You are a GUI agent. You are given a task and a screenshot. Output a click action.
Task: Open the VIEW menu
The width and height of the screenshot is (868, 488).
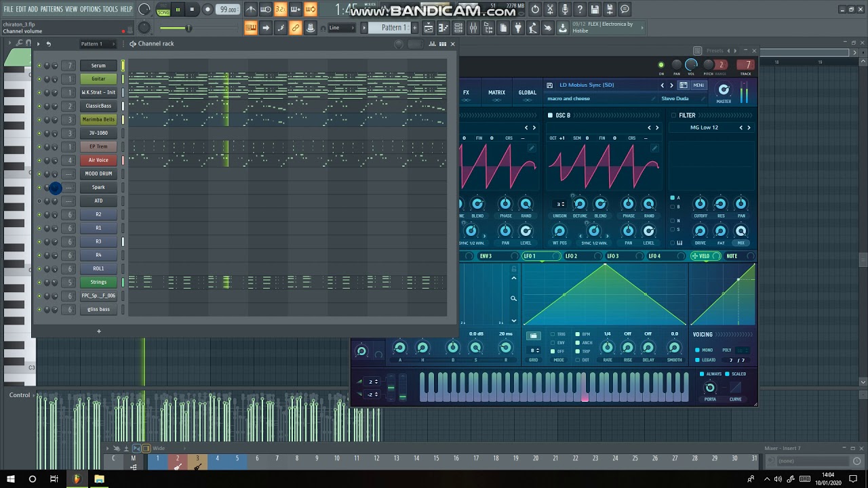(71, 9)
